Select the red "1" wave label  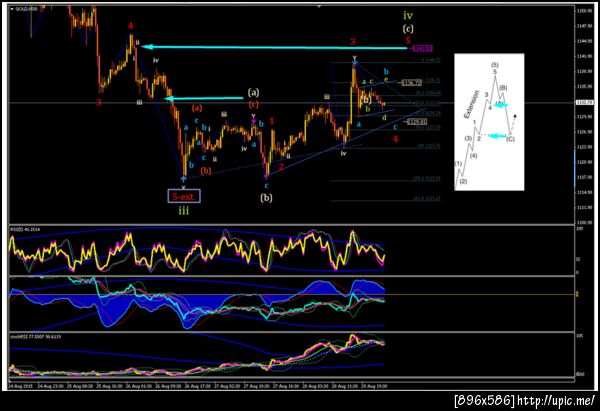tap(272, 121)
